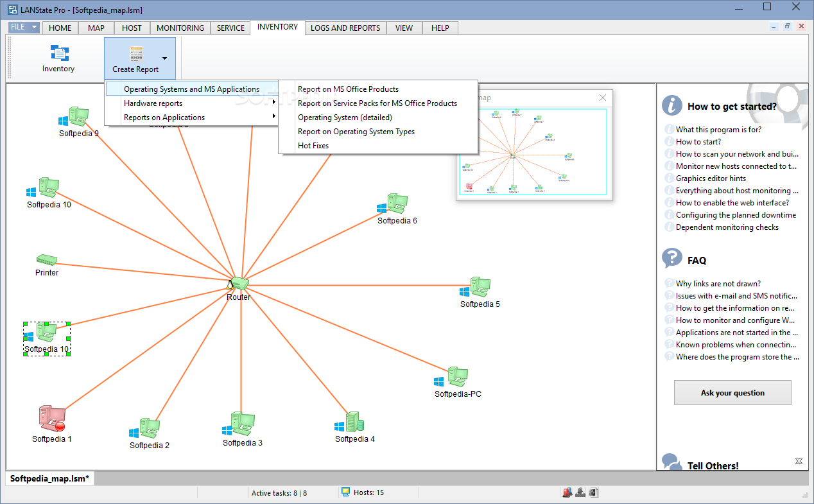Switch to the HELP ribbon tab
814x504 pixels.
(440, 28)
